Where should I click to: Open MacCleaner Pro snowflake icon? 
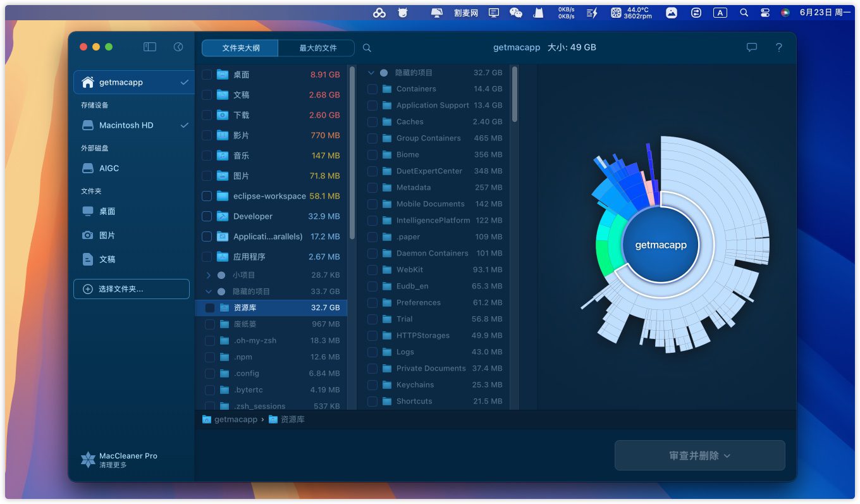point(88,460)
